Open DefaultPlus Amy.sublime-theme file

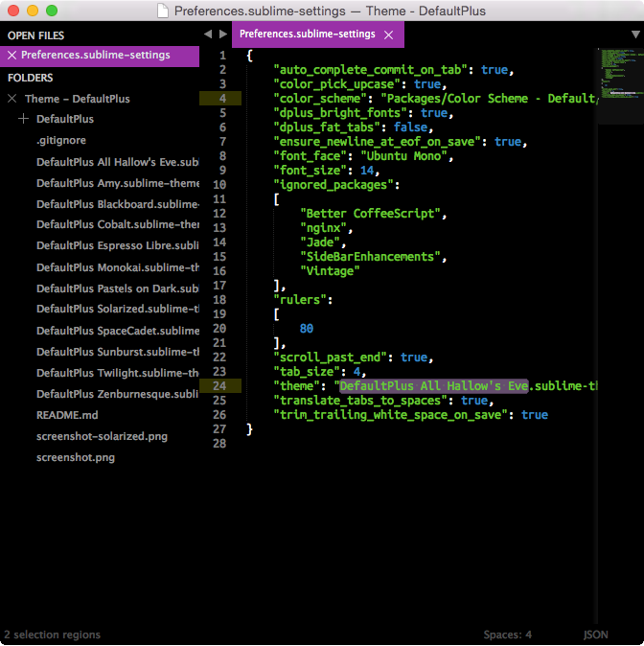pyautogui.click(x=118, y=183)
